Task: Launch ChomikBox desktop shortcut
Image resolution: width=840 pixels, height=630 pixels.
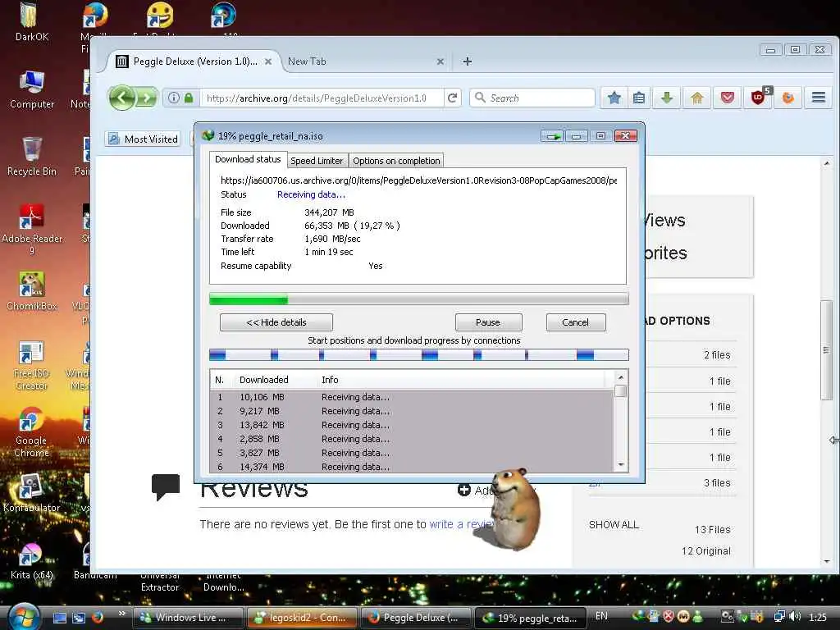Action: [32, 291]
